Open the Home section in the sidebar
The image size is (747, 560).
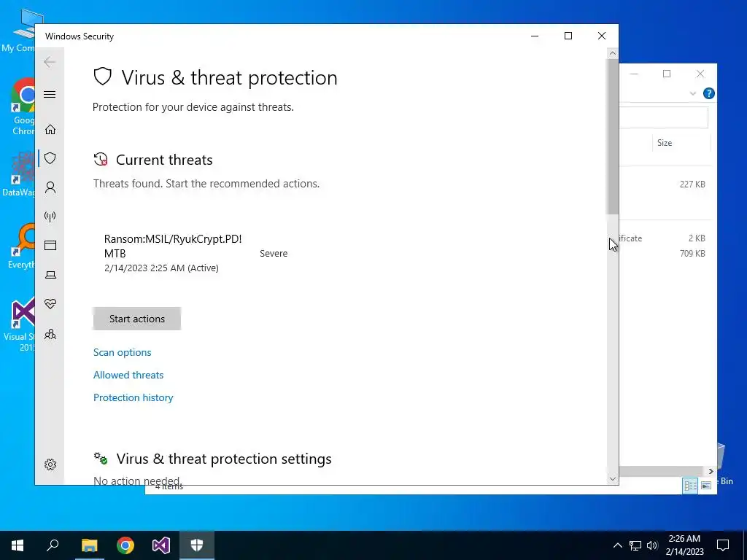(50, 130)
